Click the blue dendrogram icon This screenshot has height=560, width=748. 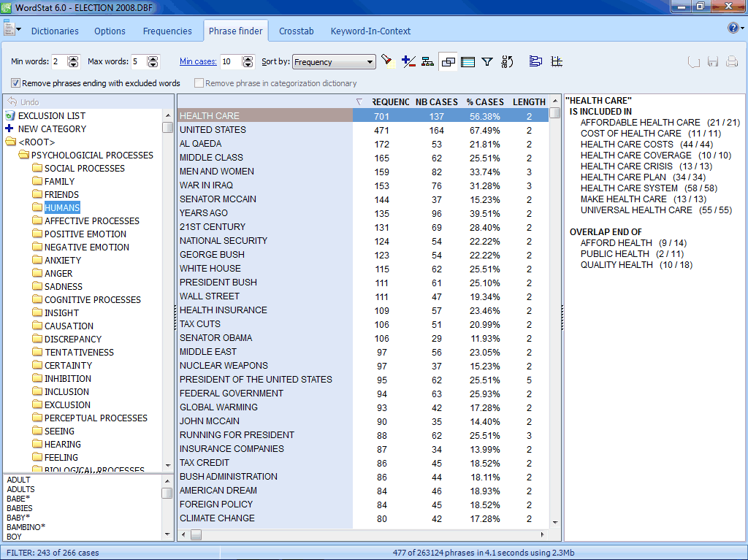click(x=535, y=61)
